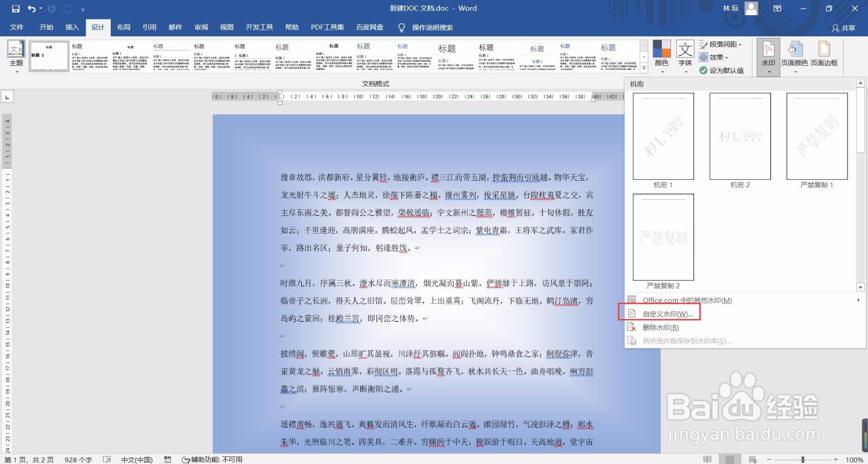Click the proofing check icon in status bar

pyautogui.click(x=107, y=460)
